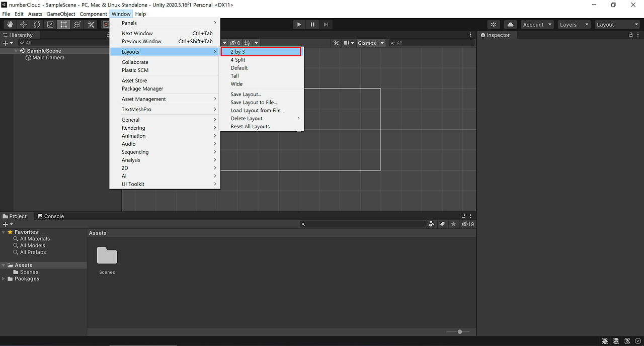
Task: Open the Assets menu
Action: click(35, 14)
